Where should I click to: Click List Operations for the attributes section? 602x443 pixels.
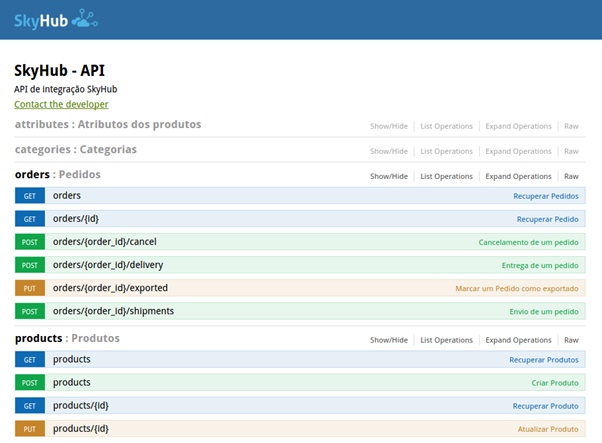[447, 126]
